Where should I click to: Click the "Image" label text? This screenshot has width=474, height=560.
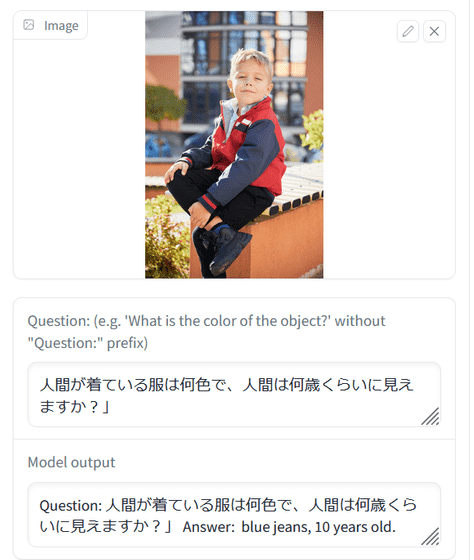click(x=61, y=26)
